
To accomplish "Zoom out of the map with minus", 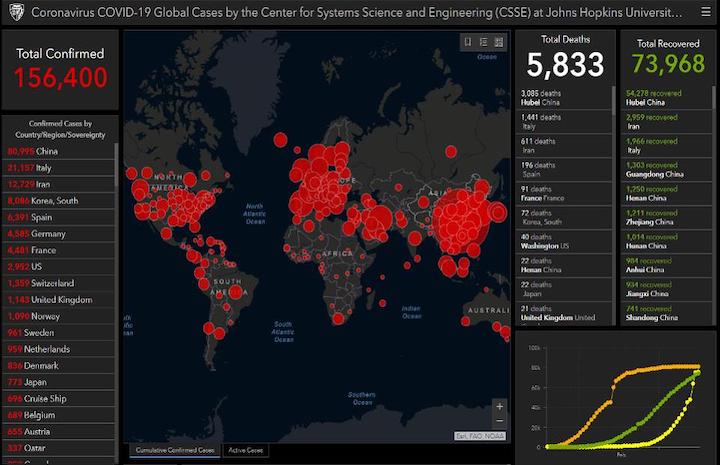I will [500, 421].
